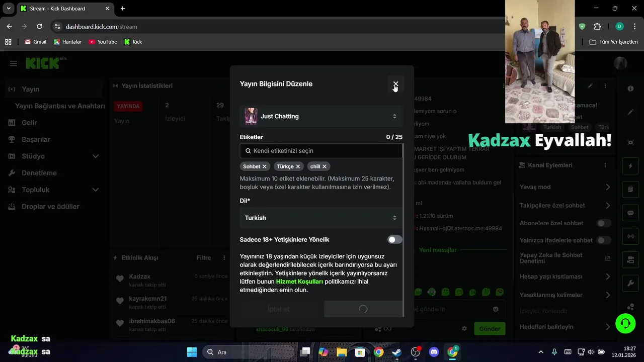The width and height of the screenshot is (644, 362).
Task: Click the İptal et button
Action: [x=279, y=309]
